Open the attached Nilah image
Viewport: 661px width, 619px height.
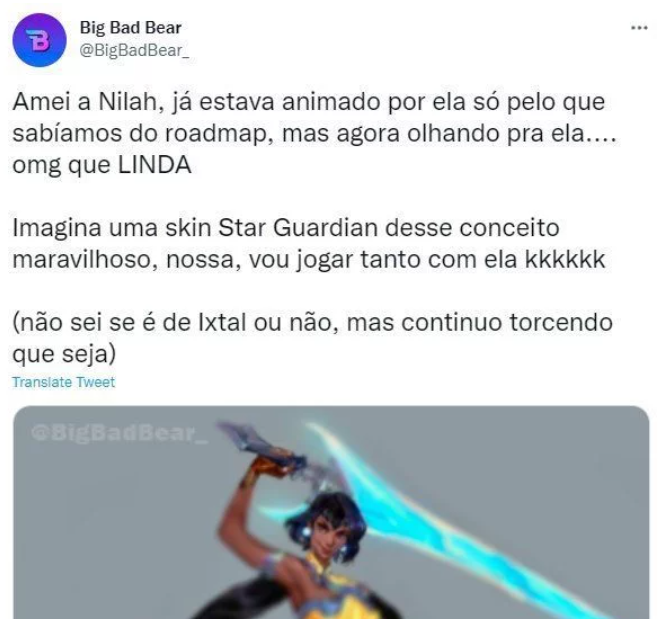coord(331,512)
